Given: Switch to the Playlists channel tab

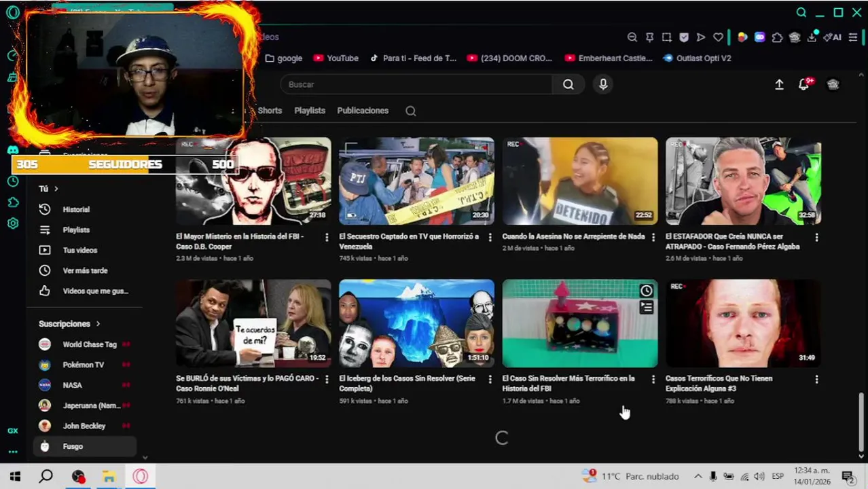Looking at the screenshot, I should [310, 111].
